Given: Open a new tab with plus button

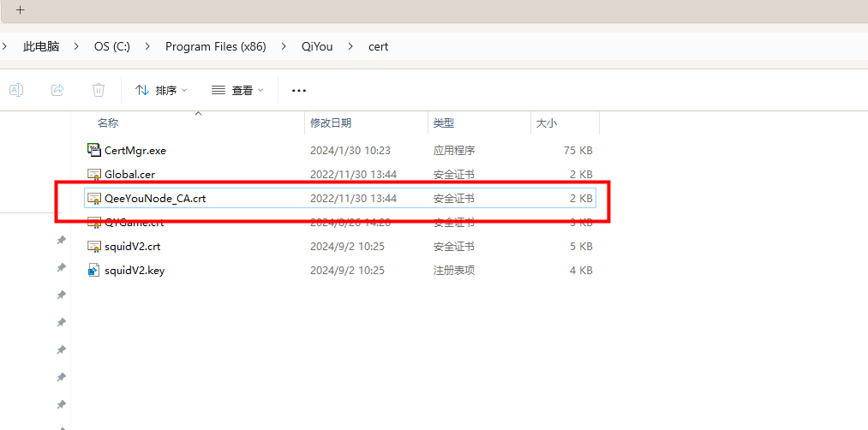Looking at the screenshot, I should click(x=20, y=10).
